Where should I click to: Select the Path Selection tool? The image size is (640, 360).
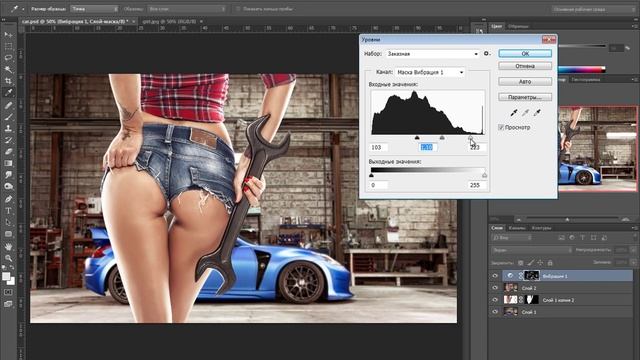click(8, 222)
